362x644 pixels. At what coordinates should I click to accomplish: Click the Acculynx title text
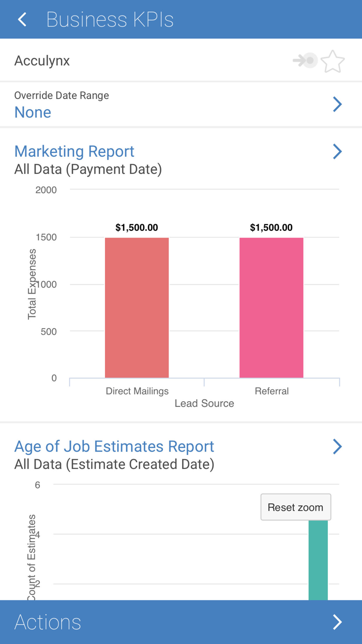(42, 61)
